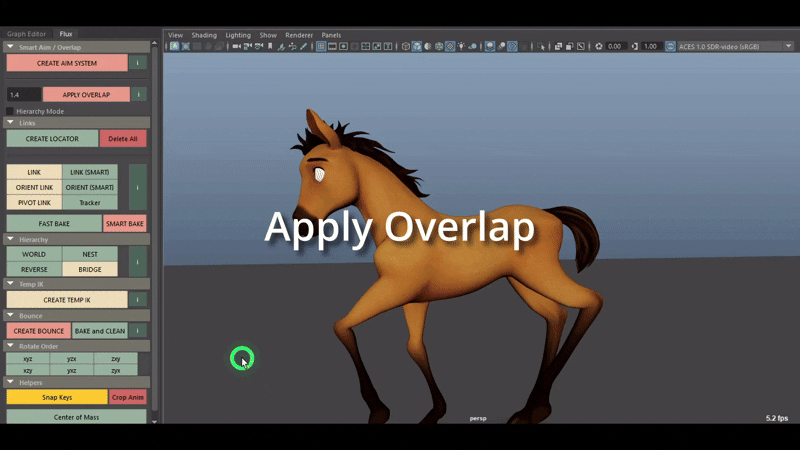Enable the Hierarchy Mode checkbox
The width and height of the screenshot is (800, 450).
point(10,111)
